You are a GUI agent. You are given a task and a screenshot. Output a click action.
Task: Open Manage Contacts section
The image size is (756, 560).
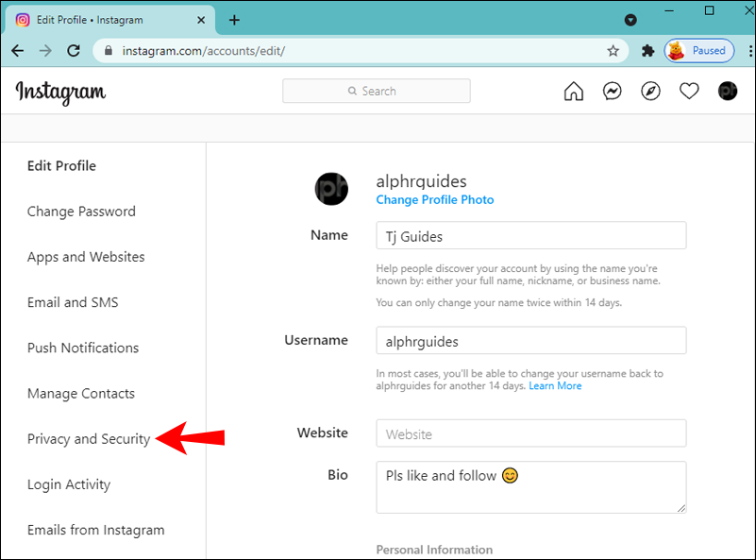tap(81, 394)
